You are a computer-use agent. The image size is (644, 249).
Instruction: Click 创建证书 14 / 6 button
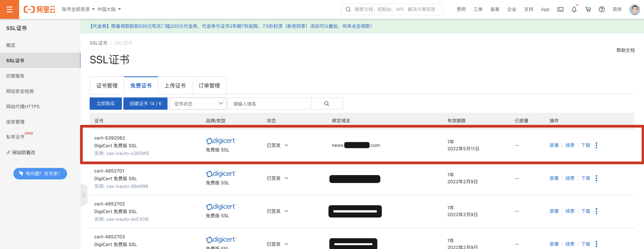tap(145, 104)
